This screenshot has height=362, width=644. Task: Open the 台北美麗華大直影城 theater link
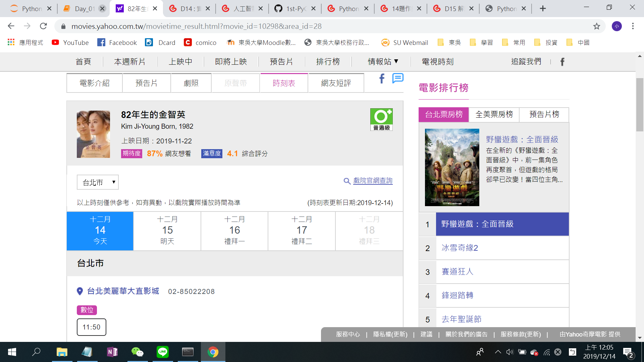click(x=123, y=291)
